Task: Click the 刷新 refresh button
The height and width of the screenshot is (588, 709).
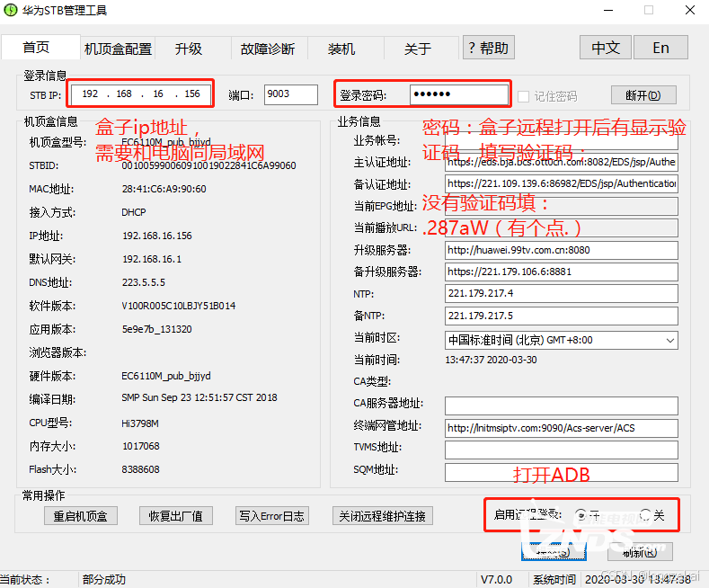Action: [x=640, y=552]
